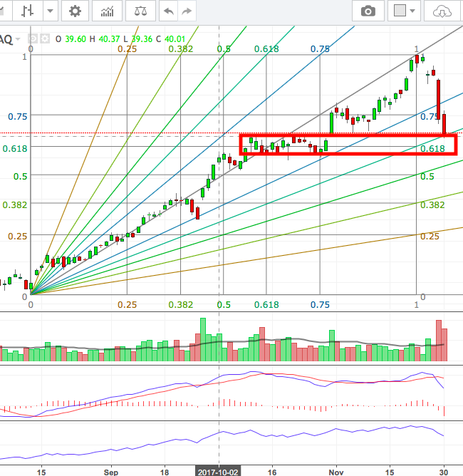Viewport: 463px width, 476px height.
Task: Open series settings gear beside symbol
Action: coord(45,39)
